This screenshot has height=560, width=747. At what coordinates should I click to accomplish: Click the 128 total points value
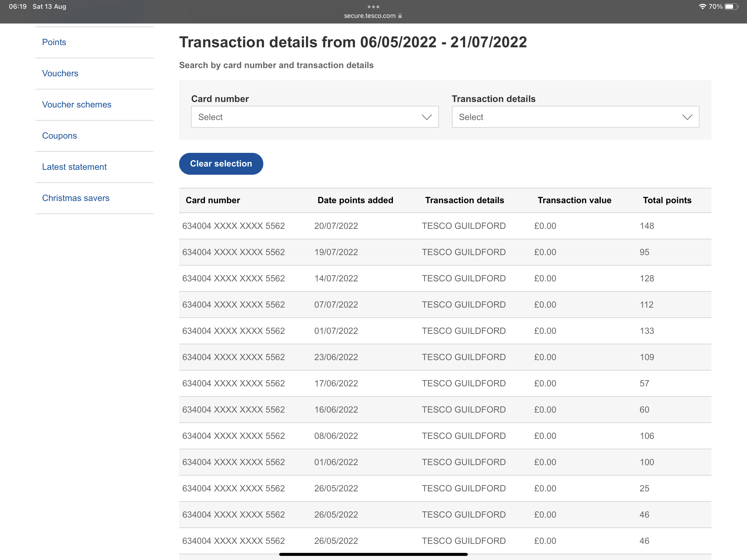[x=647, y=278]
